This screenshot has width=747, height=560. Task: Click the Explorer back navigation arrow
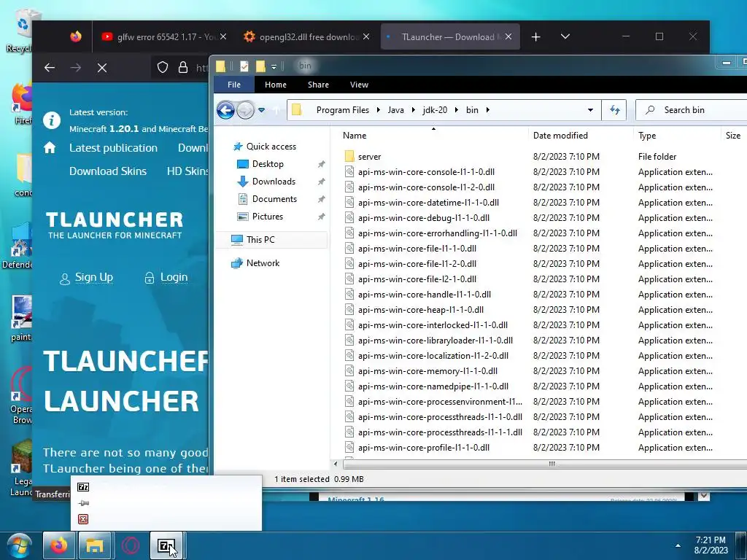pyautogui.click(x=225, y=110)
